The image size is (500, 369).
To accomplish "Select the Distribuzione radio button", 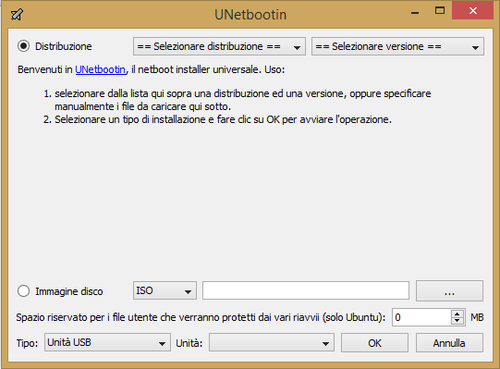I will pos(24,46).
